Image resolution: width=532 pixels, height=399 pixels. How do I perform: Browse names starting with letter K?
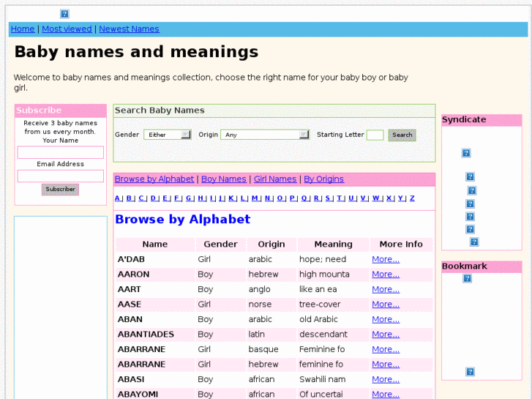tap(231, 198)
